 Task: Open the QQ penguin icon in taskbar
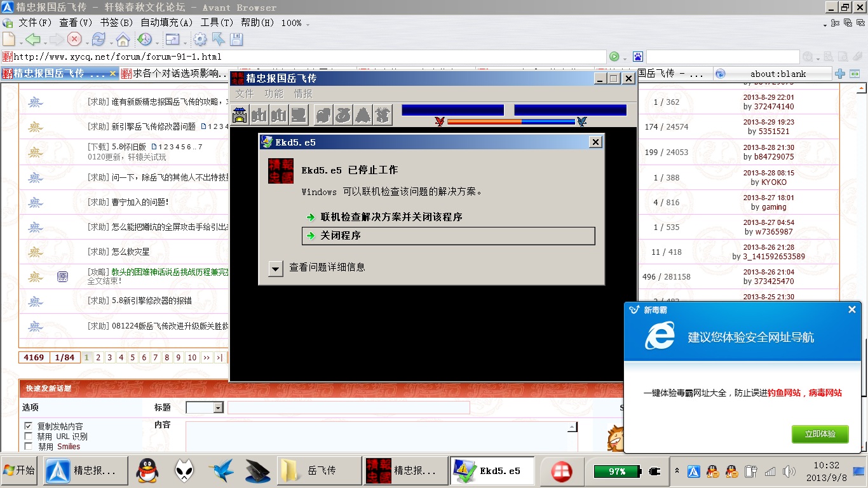tap(147, 471)
